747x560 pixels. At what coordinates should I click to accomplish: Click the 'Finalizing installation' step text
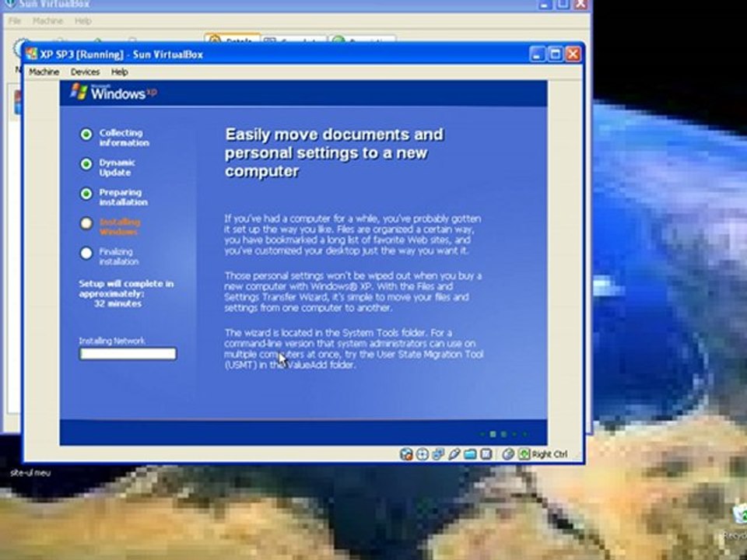(118, 257)
